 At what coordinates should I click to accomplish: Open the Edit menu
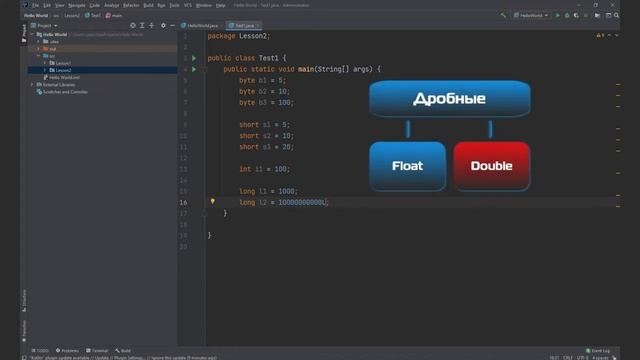(x=47, y=5)
